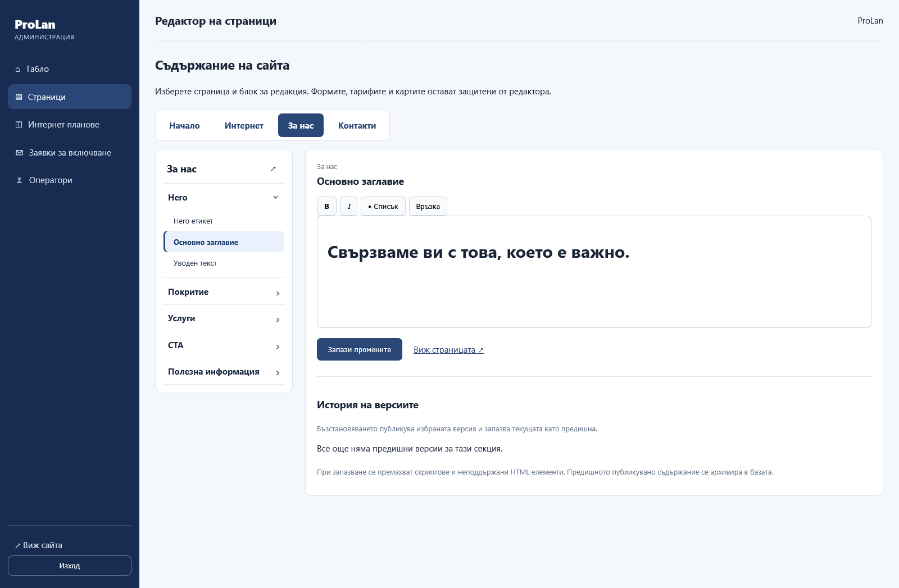Expand the Покритие section
The image size is (899, 588).
point(224,292)
